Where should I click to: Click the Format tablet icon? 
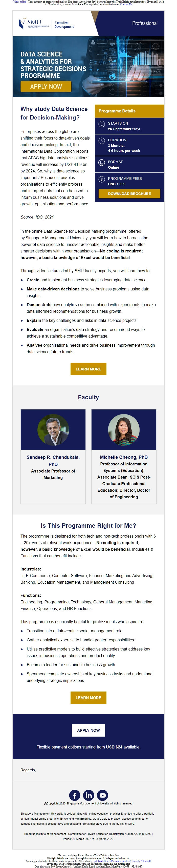(x=102, y=162)
